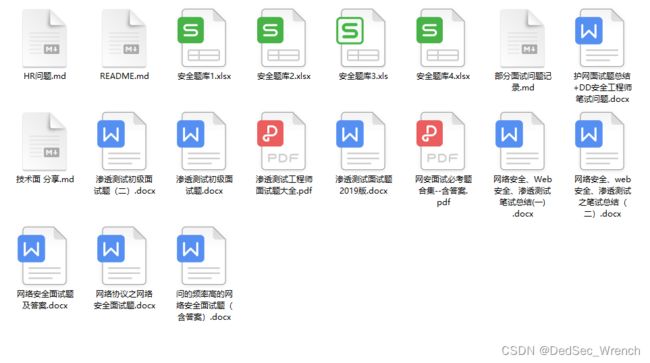Select the README.md file icon
Viewport: 650px width, 363px height.
[124, 38]
